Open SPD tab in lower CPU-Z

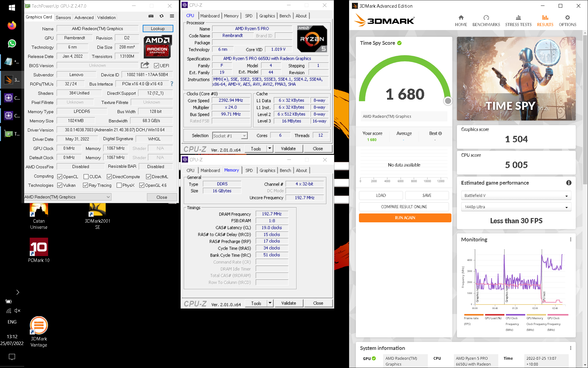tap(249, 171)
